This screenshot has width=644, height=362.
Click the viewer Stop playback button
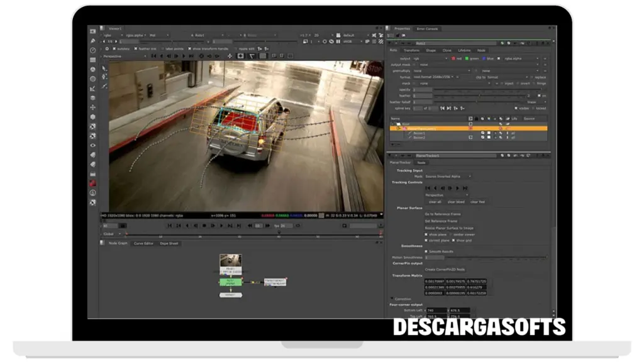(204, 225)
